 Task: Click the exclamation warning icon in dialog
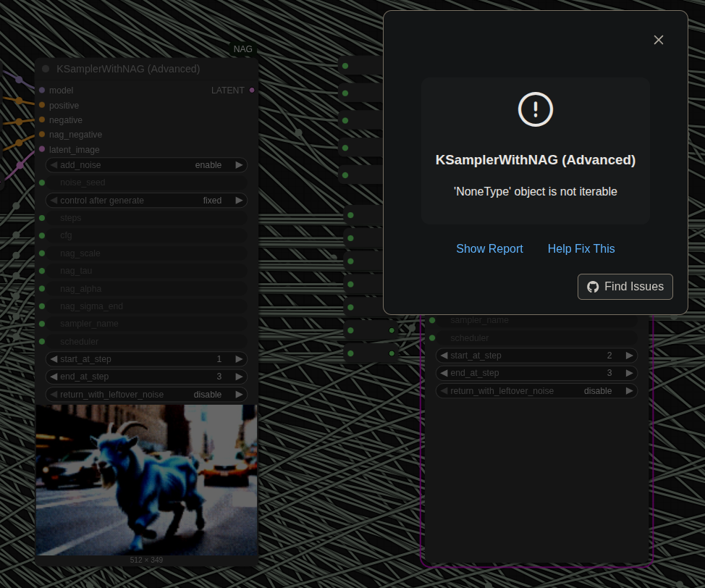[535, 109]
